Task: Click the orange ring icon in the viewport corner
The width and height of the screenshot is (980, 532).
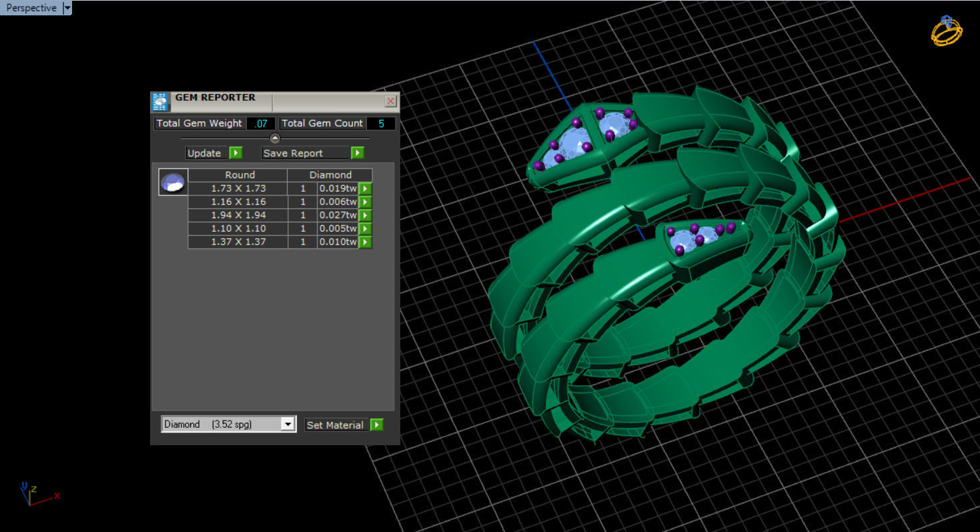Action: (x=947, y=31)
